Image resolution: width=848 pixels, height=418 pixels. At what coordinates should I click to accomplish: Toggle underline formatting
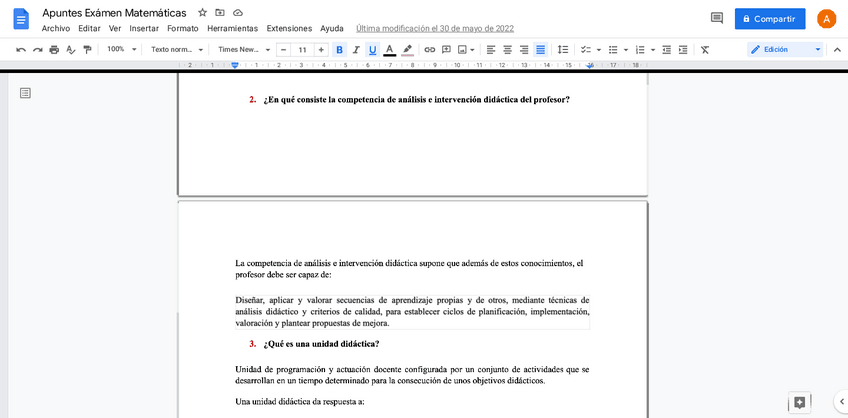coord(373,49)
